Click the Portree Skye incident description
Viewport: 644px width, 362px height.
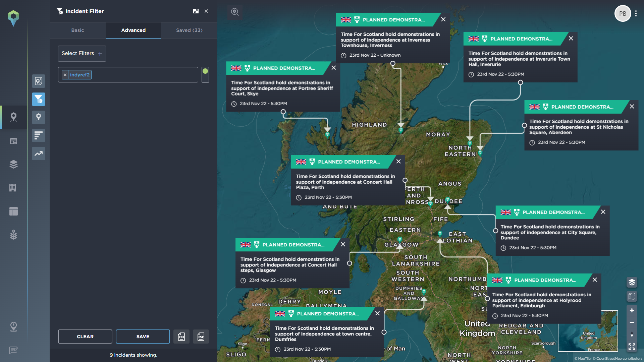point(282,88)
